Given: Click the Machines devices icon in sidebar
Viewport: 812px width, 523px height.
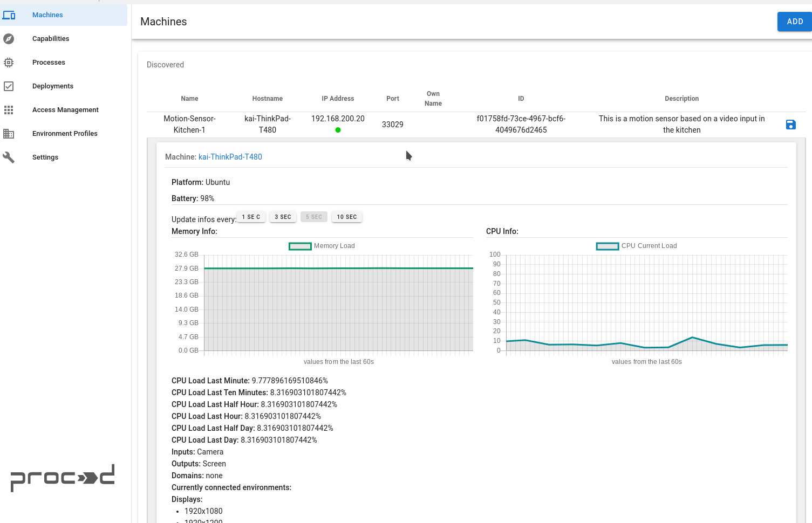Looking at the screenshot, I should [9, 15].
